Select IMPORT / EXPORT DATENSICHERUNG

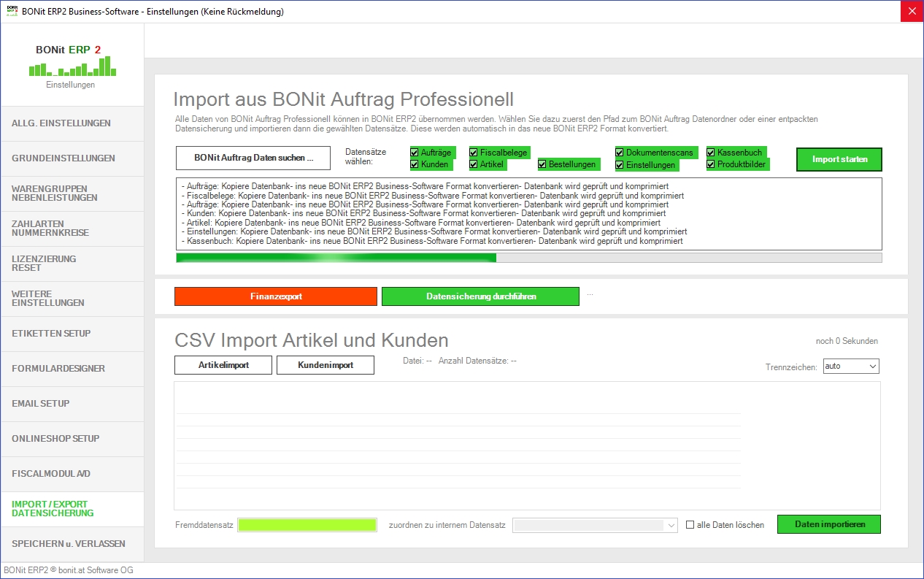(x=72, y=509)
